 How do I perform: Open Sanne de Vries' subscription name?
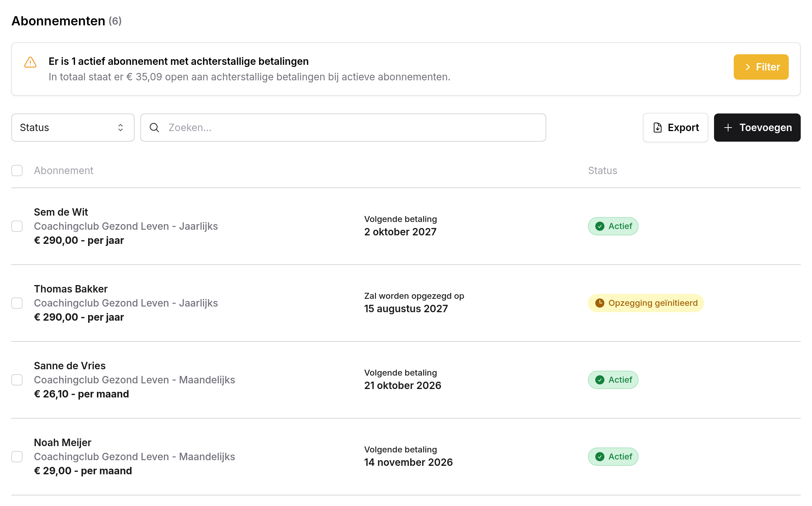tap(70, 366)
